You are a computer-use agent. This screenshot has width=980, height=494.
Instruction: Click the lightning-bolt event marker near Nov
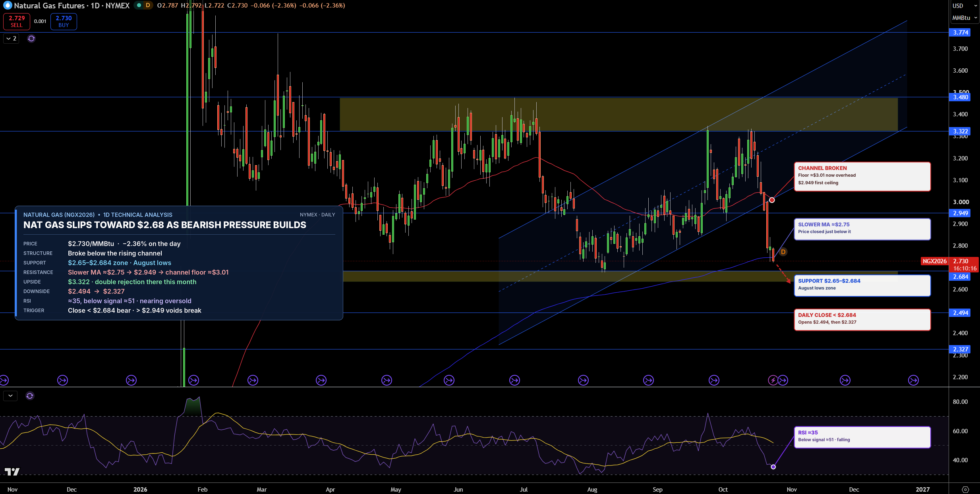click(773, 380)
